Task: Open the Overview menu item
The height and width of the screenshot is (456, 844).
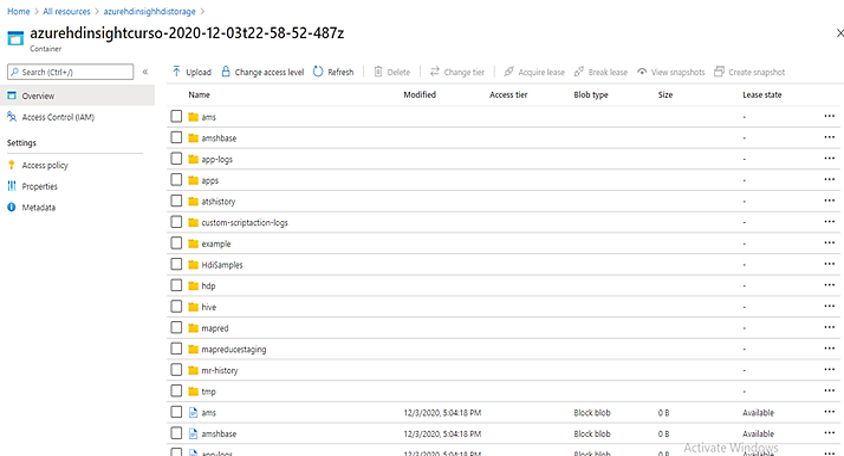Action: [78, 95]
